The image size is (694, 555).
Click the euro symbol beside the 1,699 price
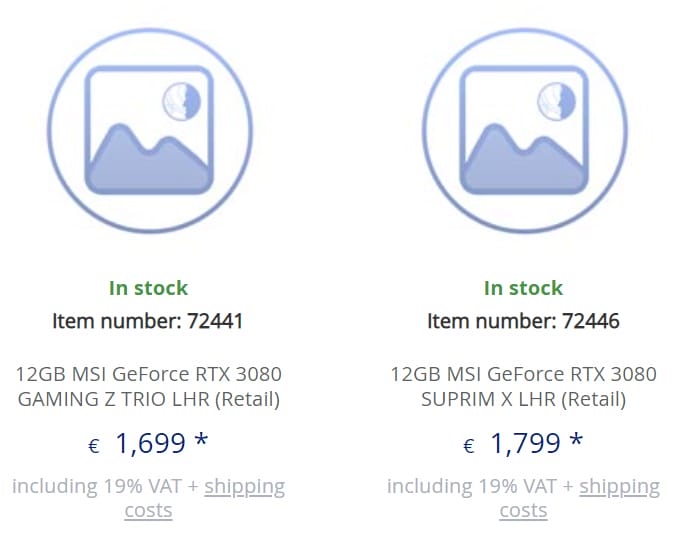point(94,446)
